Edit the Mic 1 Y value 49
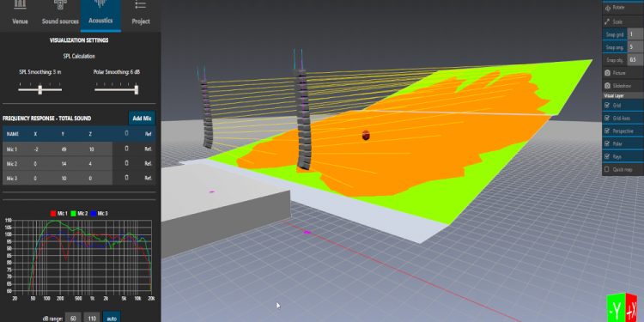 click(64, 149)
